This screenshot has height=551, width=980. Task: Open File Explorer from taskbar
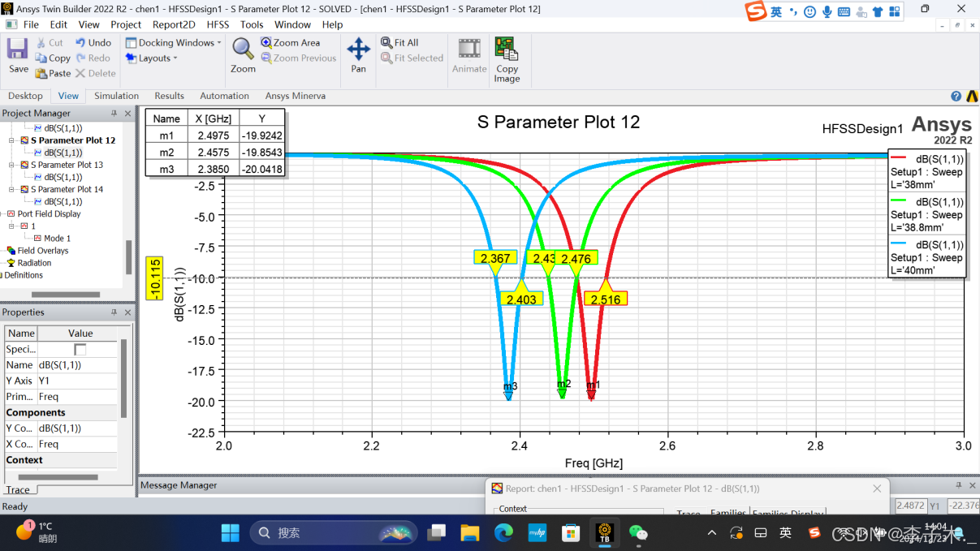pos(470,532)
